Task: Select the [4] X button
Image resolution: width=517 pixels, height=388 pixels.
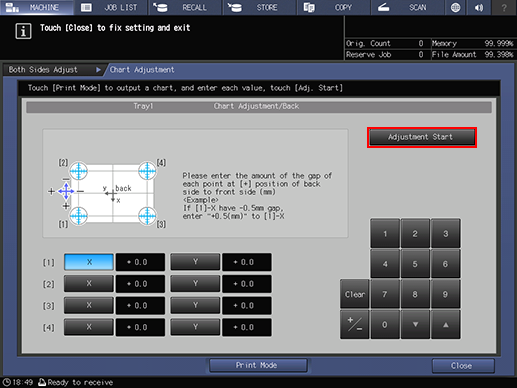Action: click(89, 327)
